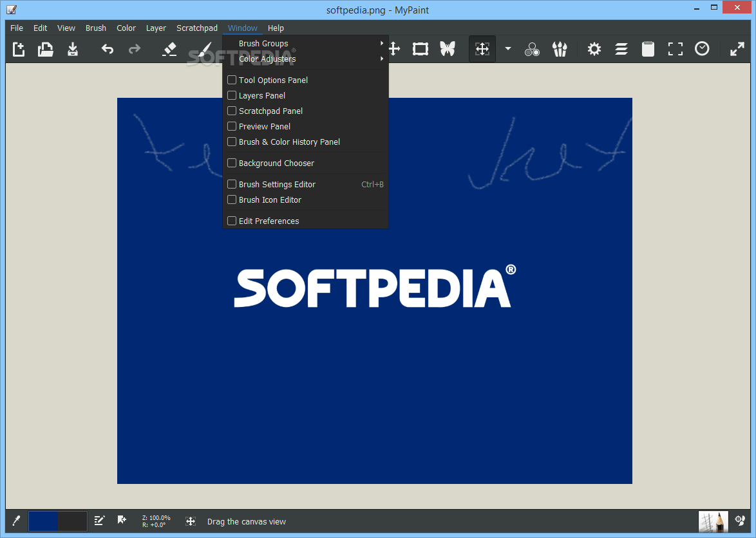Create a new document with the toolbar icon
The height and width of the screenshot is (538, 756).
(18, 49)
